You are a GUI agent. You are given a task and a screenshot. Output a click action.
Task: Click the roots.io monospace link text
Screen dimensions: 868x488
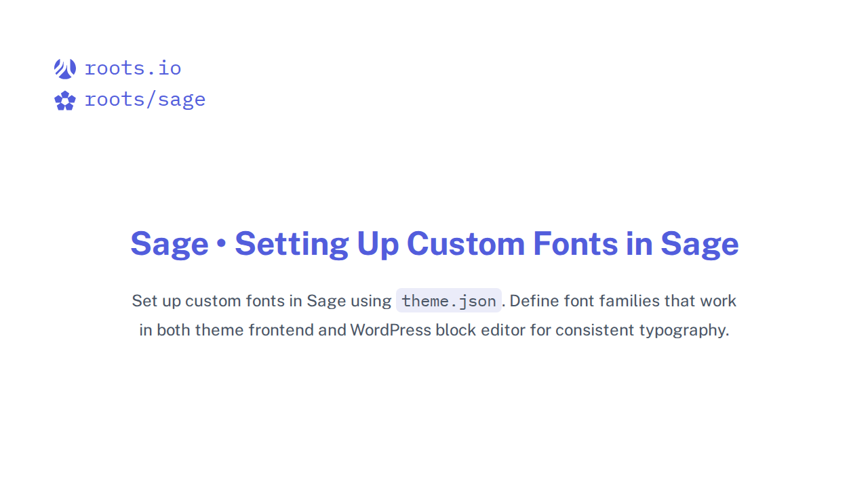[x=133, y=68]
